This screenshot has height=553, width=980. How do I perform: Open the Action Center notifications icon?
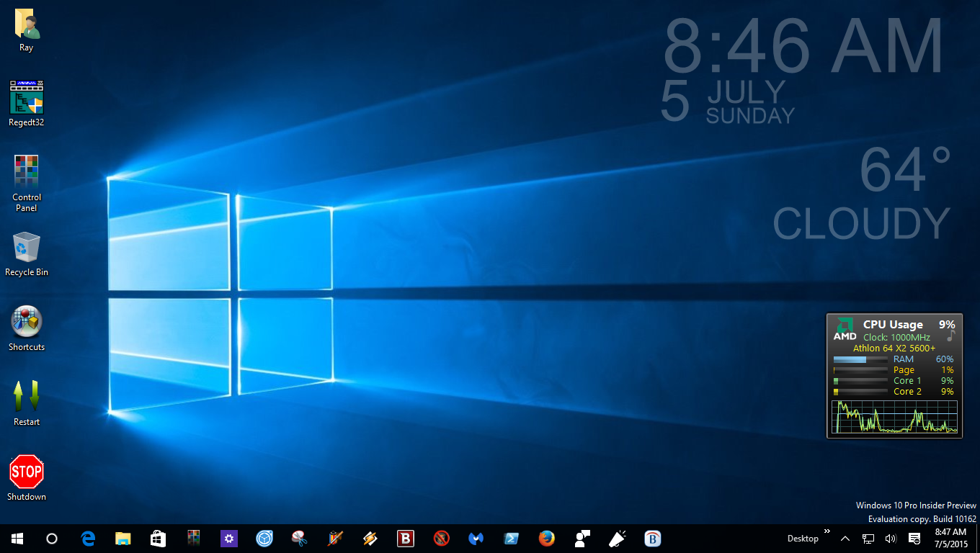point(914,539)
